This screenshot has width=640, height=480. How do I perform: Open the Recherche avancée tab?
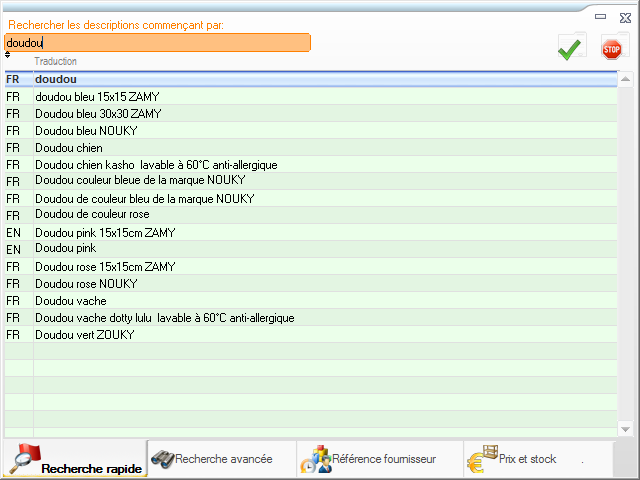222,459
